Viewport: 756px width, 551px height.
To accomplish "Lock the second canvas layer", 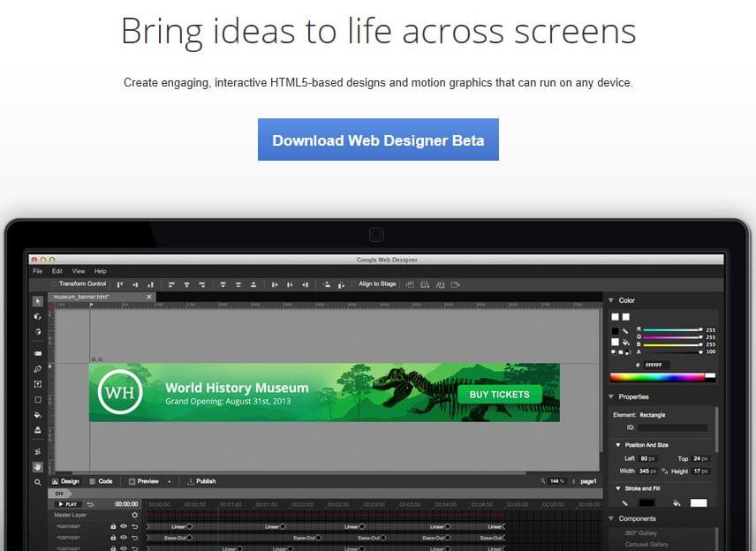I will pyautogui.click(x=113, y=537).
